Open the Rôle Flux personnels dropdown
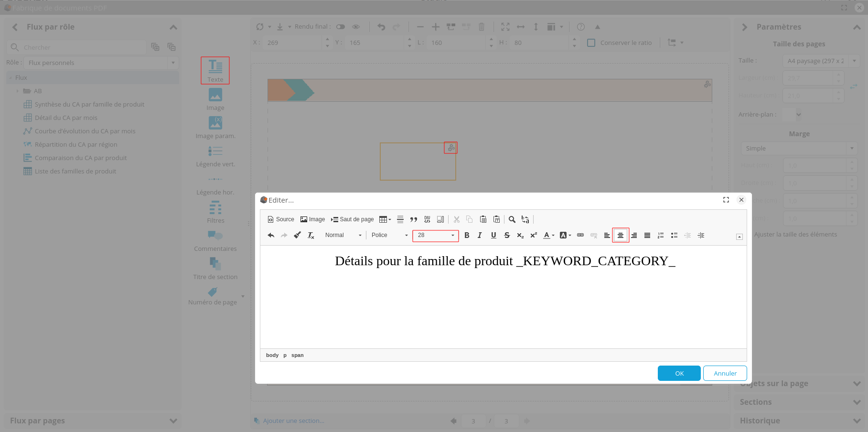 coord(101,63)
